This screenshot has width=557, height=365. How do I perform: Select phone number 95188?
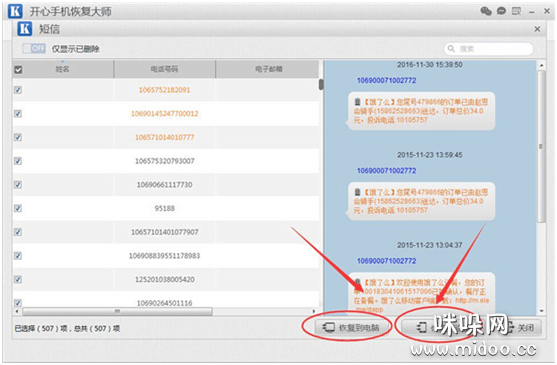164,208
